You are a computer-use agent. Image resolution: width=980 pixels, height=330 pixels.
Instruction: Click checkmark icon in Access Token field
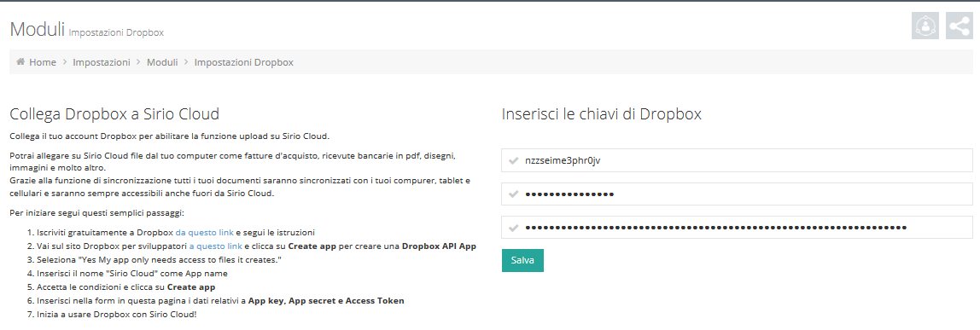coord(514,229)
